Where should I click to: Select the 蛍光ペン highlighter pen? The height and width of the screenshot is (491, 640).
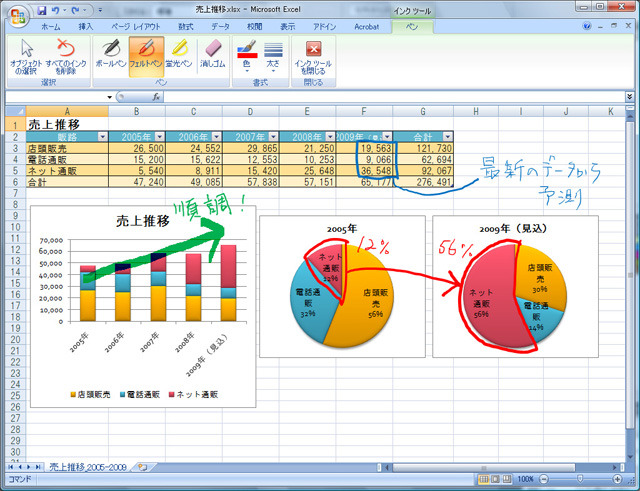(179, 57)
